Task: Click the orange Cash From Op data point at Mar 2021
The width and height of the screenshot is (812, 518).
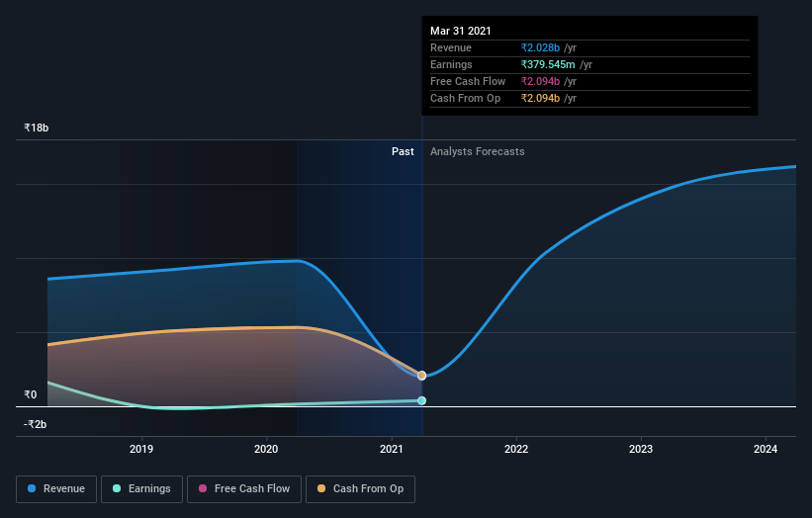Action: pos(422,376)
